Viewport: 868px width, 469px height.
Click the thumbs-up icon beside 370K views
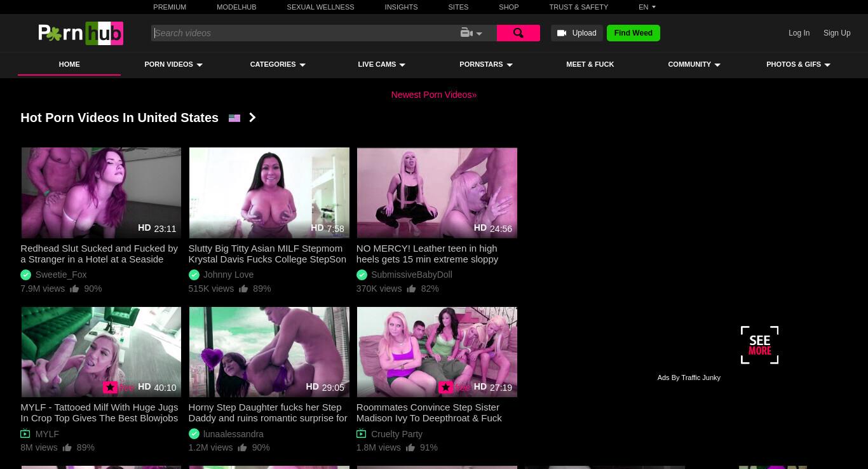[411, 289]
